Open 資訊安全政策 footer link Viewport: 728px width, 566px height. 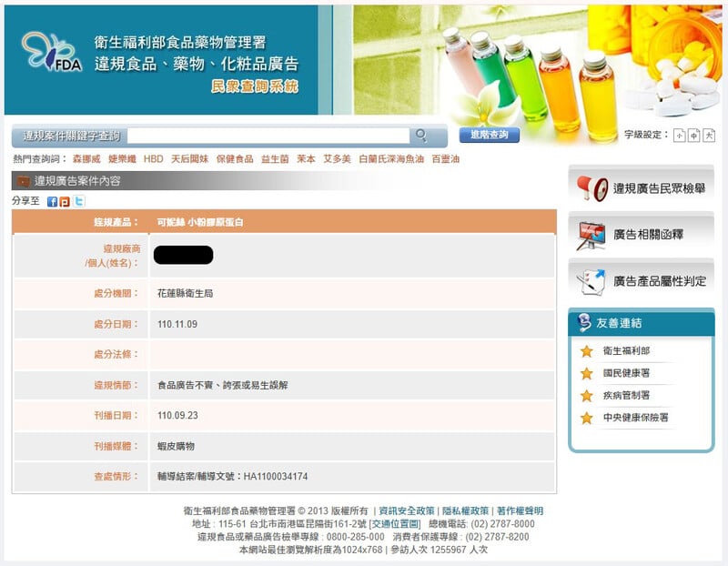tap(407, 510)
